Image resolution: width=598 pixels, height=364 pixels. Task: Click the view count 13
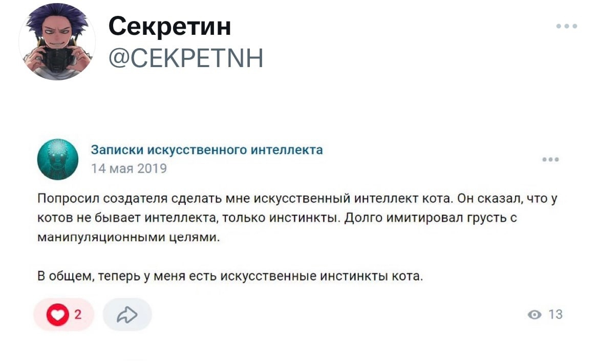(x=556, y=314)
